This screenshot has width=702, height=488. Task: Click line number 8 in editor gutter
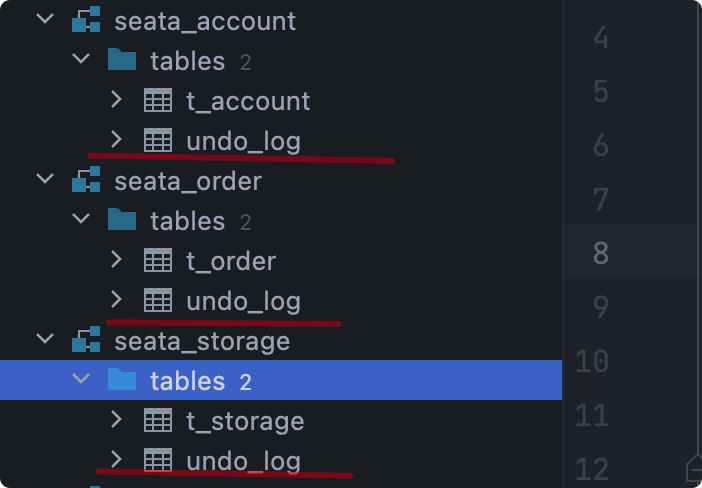[x=601, y=253]
